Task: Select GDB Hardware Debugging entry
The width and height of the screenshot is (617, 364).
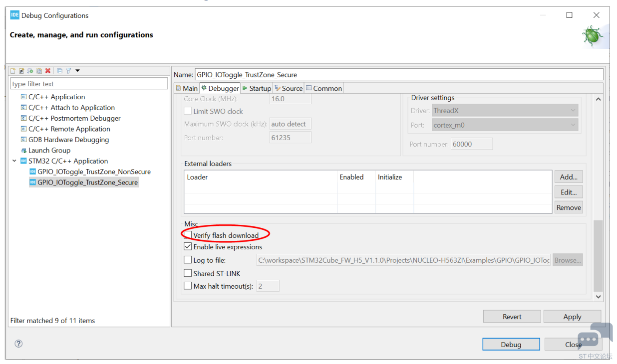Action: point(68,140)
